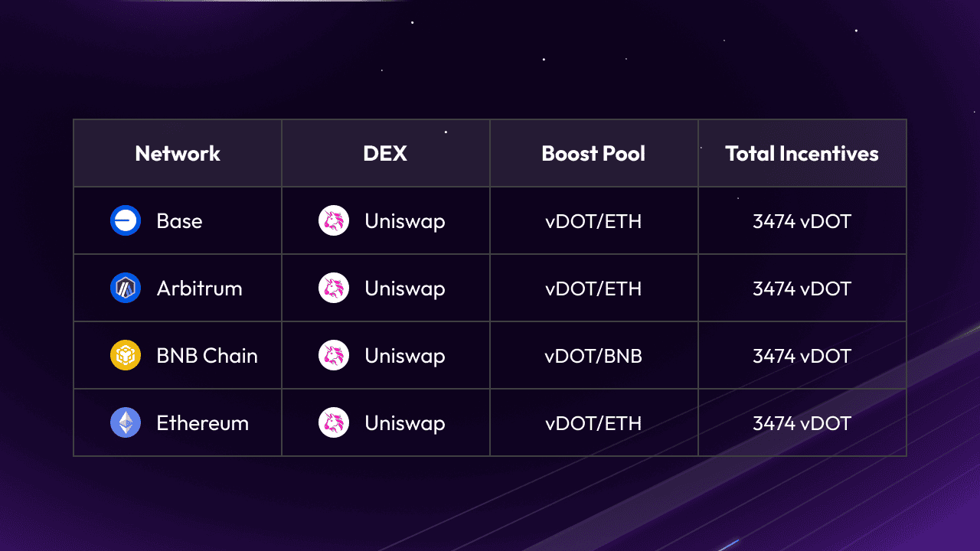Viewport: 980px width, 551px height.
Task: Click the Arbitrum network name text
Action: coord(199,289)
